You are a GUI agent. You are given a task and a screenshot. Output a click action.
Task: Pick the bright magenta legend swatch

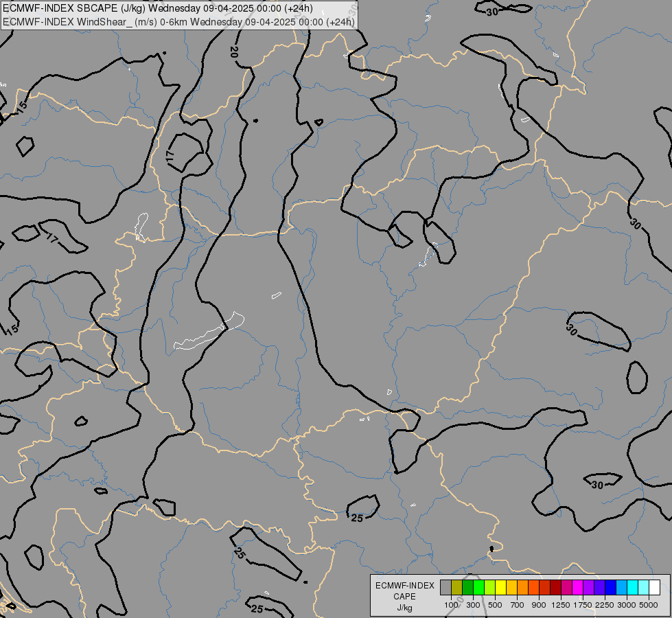(x=578, y=587)
